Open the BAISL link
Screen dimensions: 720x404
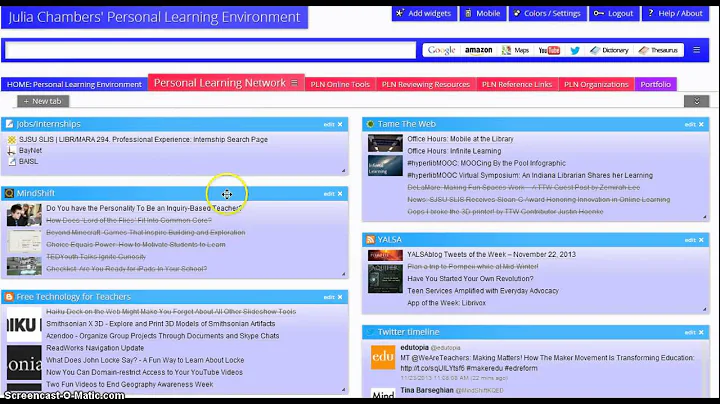28,162
